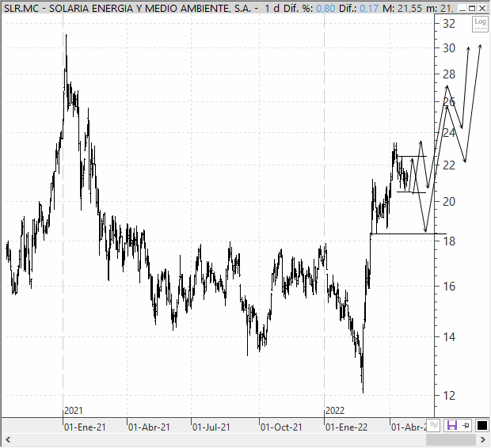Image resolution: width=491 pixels, height=448 pixels.
Task: Click the 32 price axis label
Action: pyautogui.click(x=449, y=24)
